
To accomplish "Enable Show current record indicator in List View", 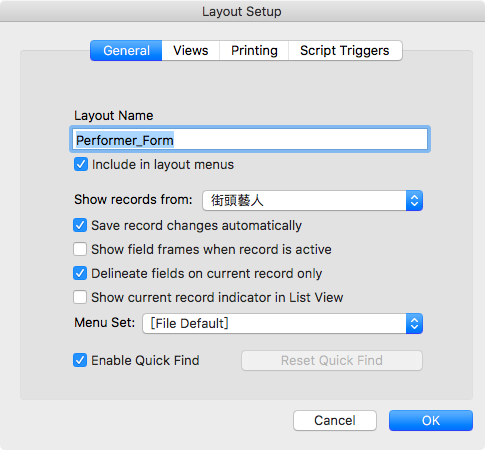I will click(80, 297).
